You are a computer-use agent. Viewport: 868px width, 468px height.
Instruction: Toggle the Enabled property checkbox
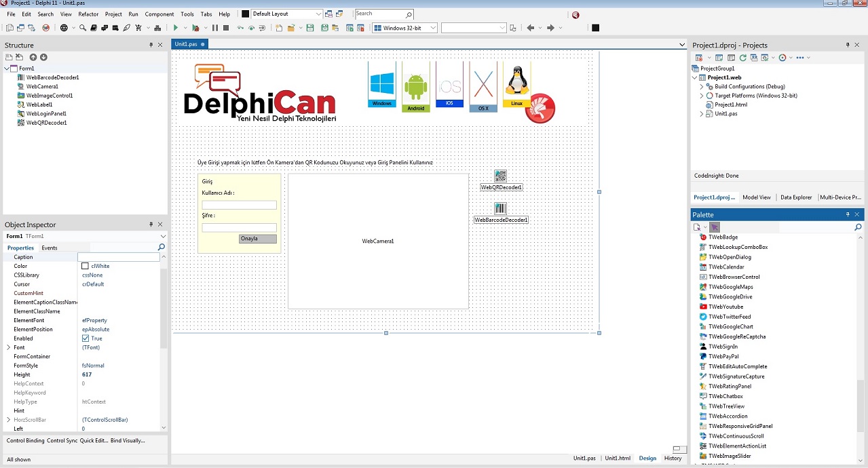click(x=86, y=338)
